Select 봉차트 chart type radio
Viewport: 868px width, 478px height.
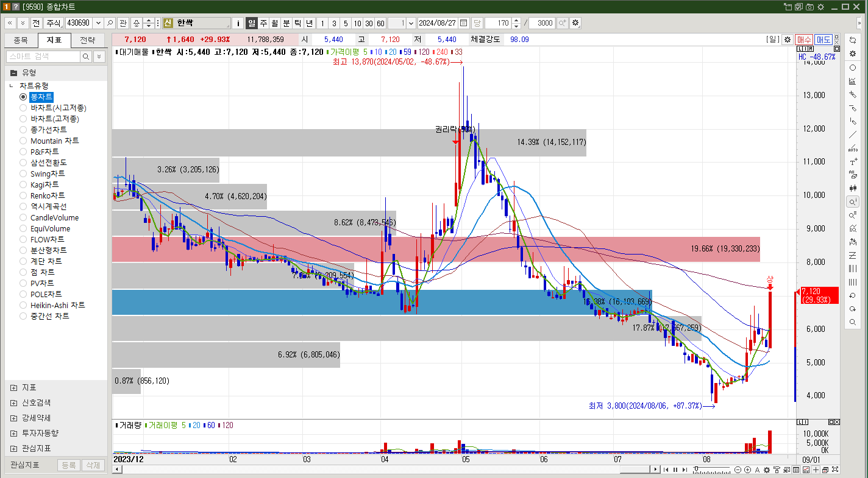23,97
